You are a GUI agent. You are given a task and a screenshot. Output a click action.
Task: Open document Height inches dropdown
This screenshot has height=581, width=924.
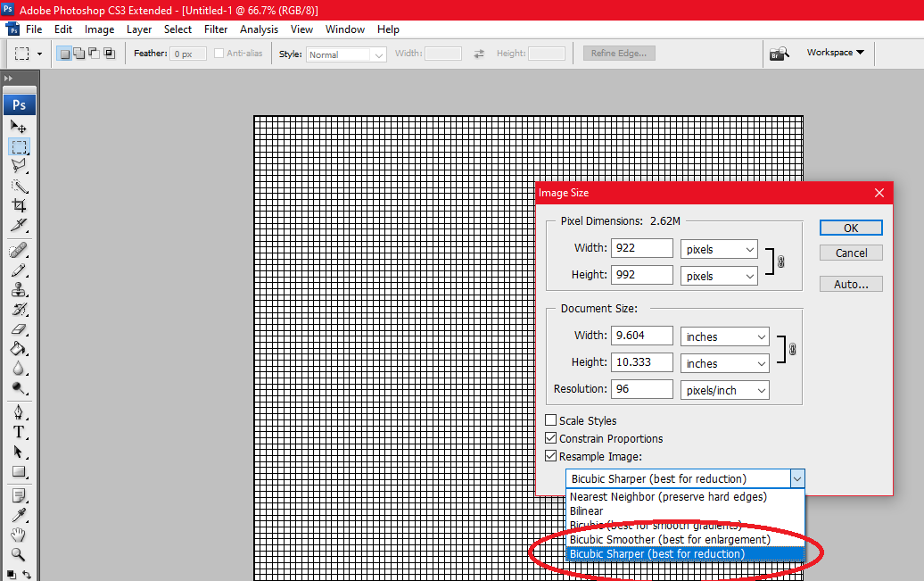coord(725,363)
